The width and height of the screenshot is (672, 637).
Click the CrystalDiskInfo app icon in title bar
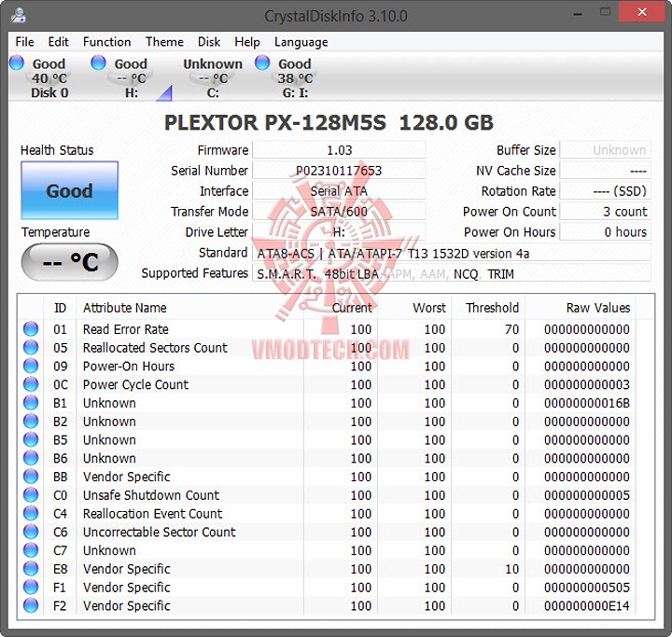(x=19, y=16)
